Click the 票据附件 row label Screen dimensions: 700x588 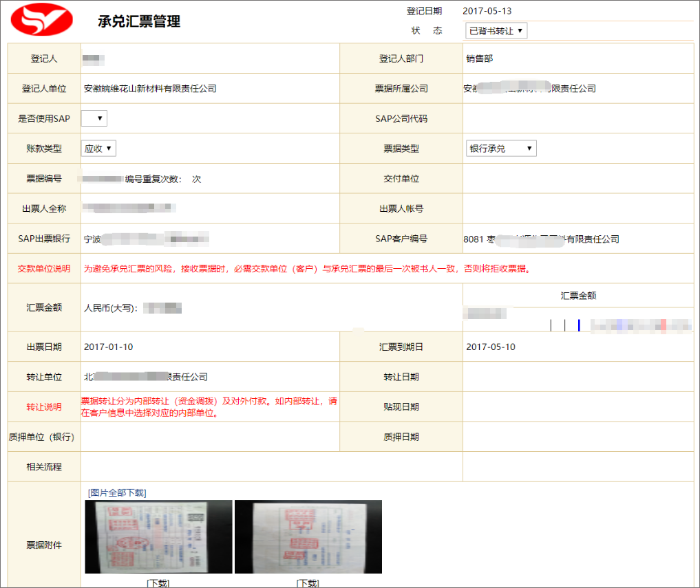pyautogui.click(x=44, y=545)
